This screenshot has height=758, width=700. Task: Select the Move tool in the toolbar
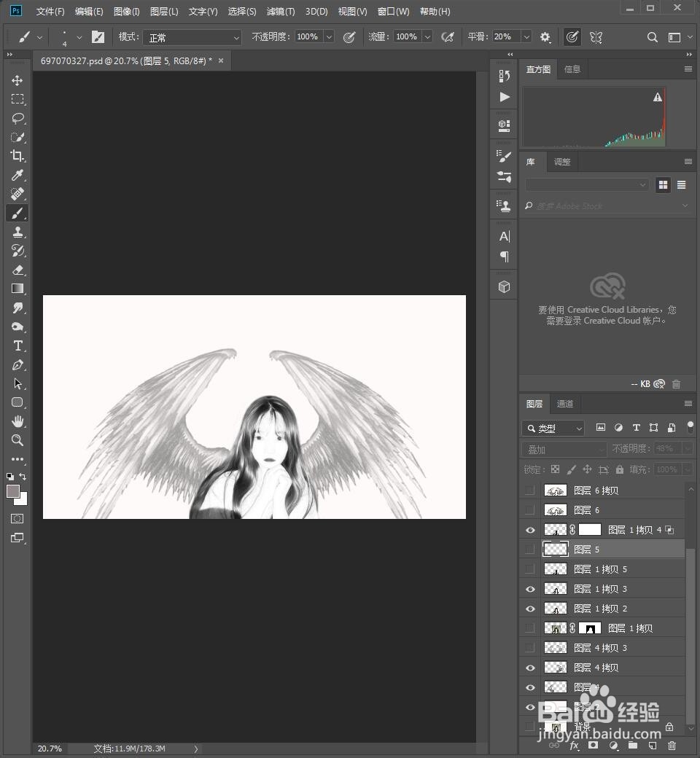(x=17, y=80)
